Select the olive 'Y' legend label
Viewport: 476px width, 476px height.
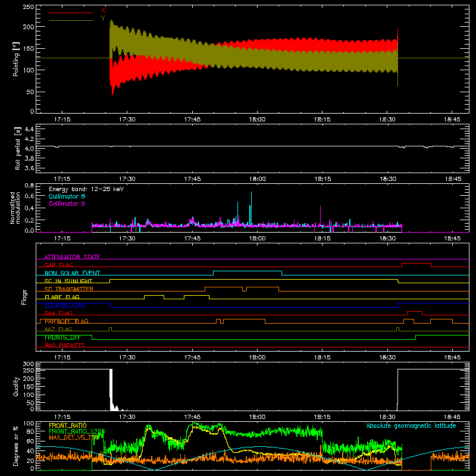click(x=103, y=18)
